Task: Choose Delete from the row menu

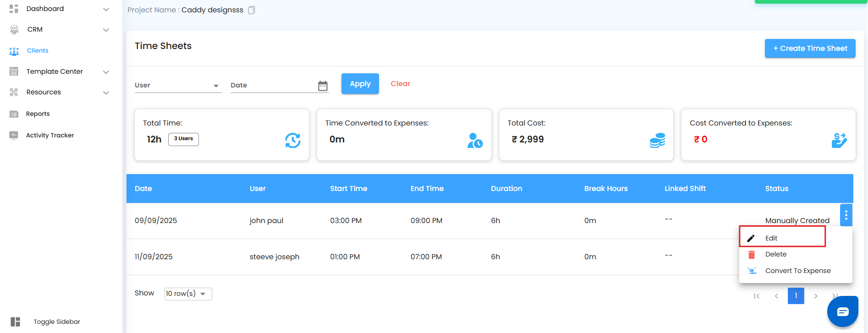Action: point(775,254)
